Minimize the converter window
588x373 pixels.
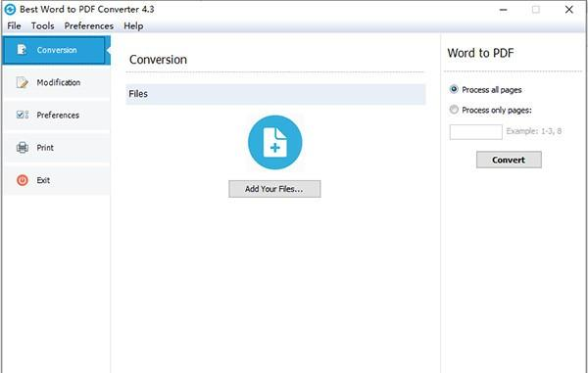503,10
